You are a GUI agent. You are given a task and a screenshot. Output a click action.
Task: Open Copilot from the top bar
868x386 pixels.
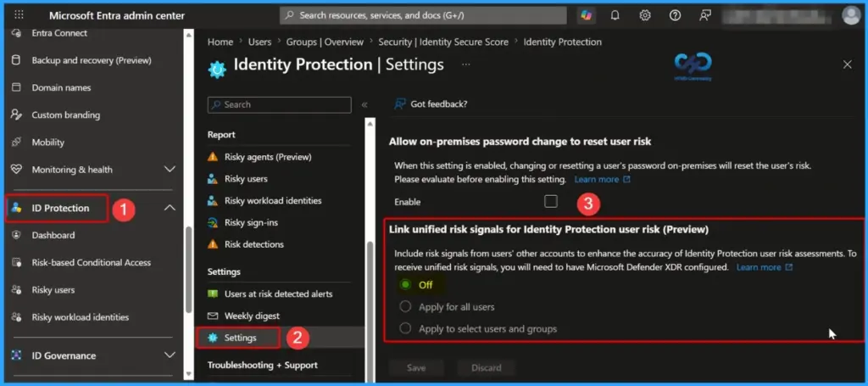(x=586, y=15)
